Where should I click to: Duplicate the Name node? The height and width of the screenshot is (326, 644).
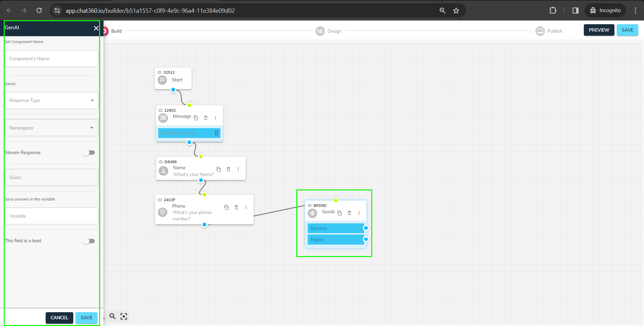pyautogui.click(x=219, y=169)
